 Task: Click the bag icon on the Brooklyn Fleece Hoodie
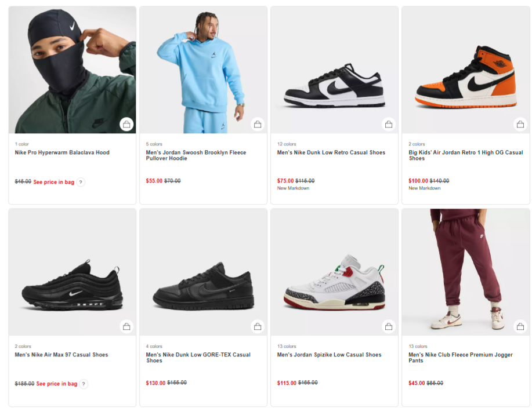click(x=258, y=124)
